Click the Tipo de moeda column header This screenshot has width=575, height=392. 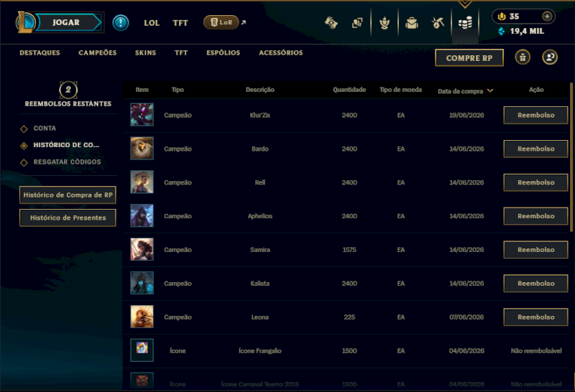click(400, 90)
